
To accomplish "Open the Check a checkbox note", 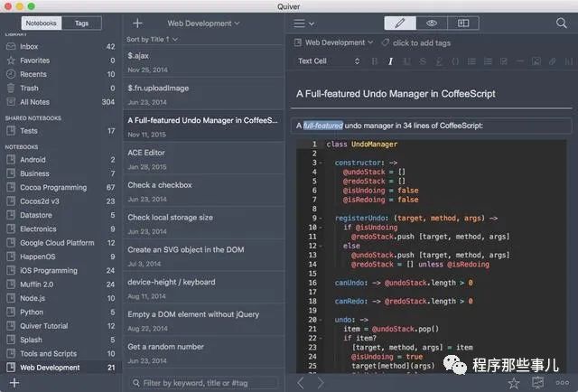I will coord(203,191).
